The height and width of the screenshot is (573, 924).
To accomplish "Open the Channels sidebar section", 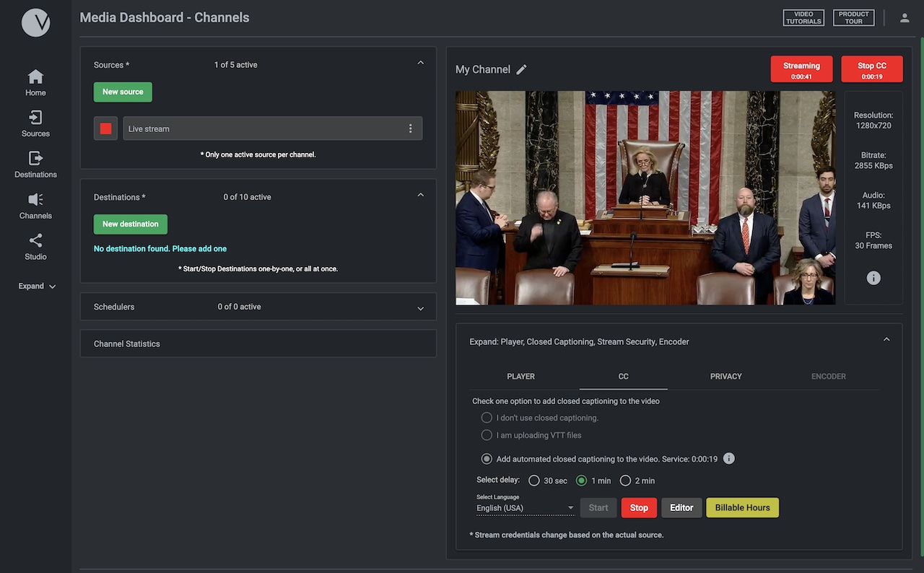I will 35,204.
